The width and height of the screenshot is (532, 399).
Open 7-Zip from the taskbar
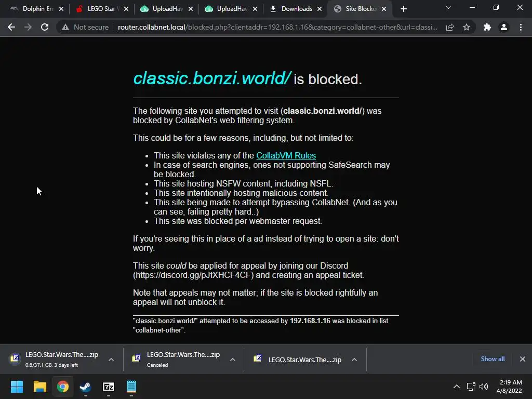coord(109,387)
